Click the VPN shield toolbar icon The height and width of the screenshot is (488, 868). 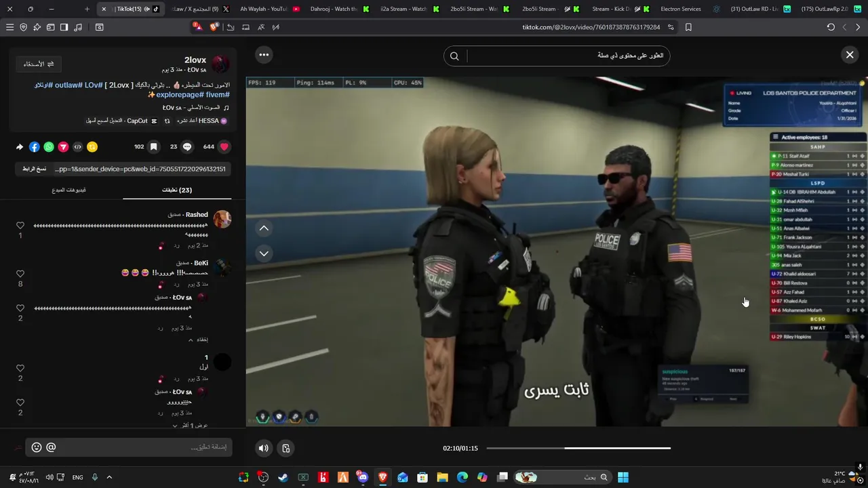pos(24,27)
